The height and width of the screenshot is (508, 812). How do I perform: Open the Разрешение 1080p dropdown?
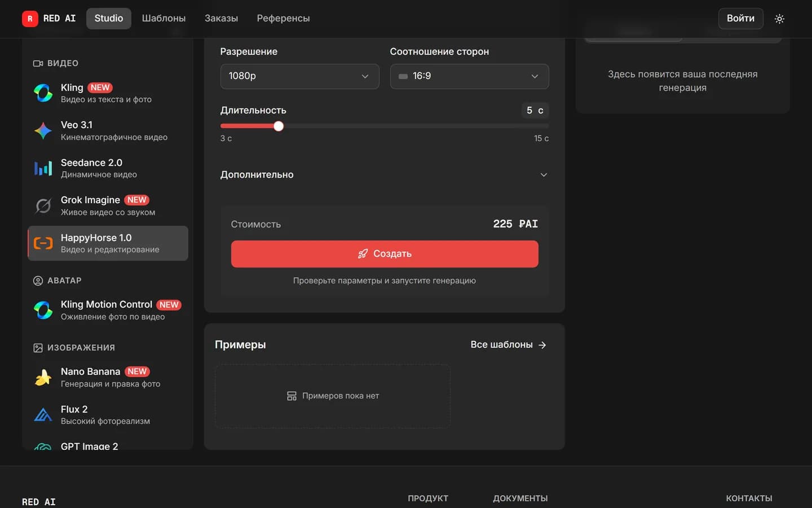pyautogui.click(x=299, y=76)
